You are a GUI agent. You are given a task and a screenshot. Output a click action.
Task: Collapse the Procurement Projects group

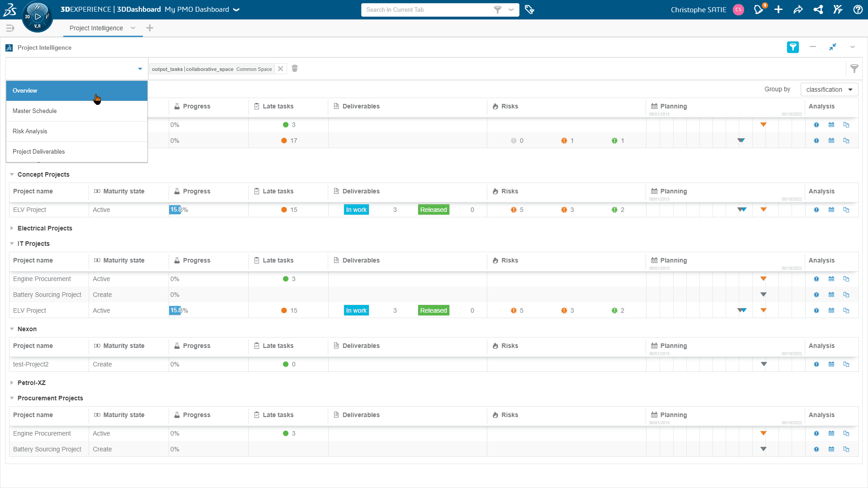click(12, 398)
